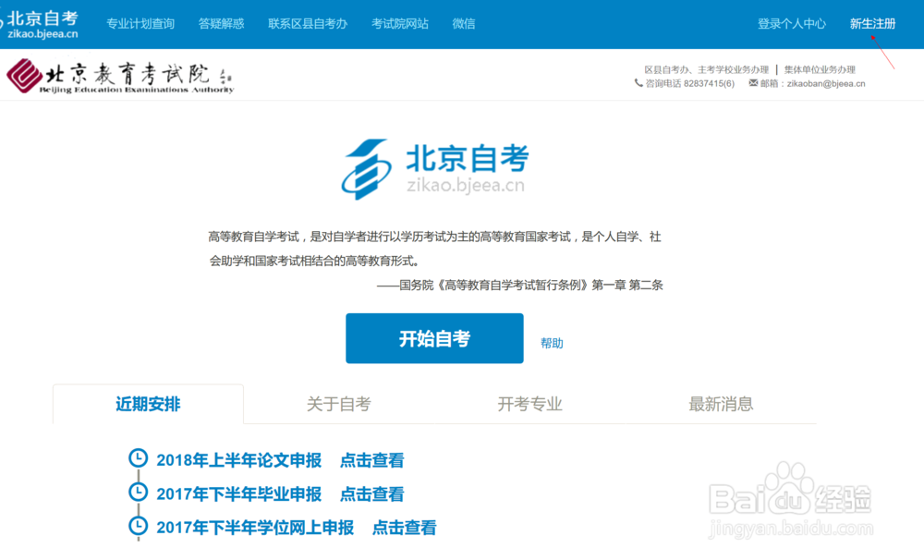Click the central blue 北京自考 graduation-cap logo
This screenshot has width=924, height=560.
367,169
